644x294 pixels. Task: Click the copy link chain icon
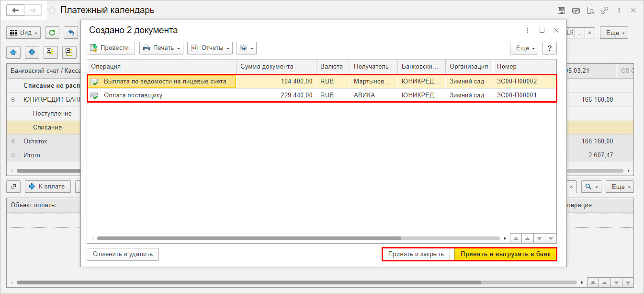coord(605,10)
